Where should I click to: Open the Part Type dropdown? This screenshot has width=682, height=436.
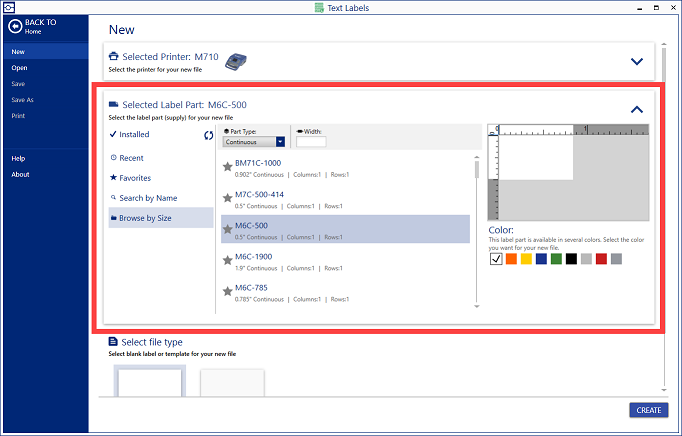[x=281, y=142]
